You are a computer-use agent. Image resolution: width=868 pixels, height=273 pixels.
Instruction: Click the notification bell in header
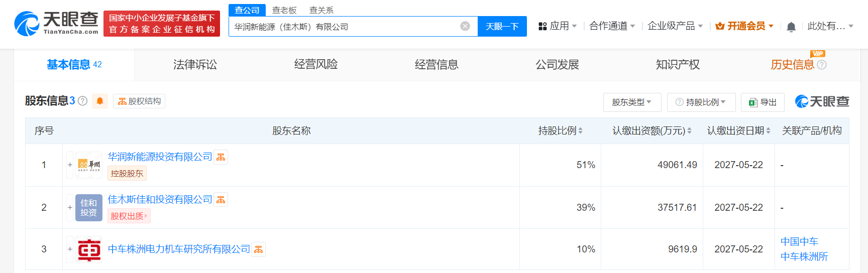pos(791,27)
